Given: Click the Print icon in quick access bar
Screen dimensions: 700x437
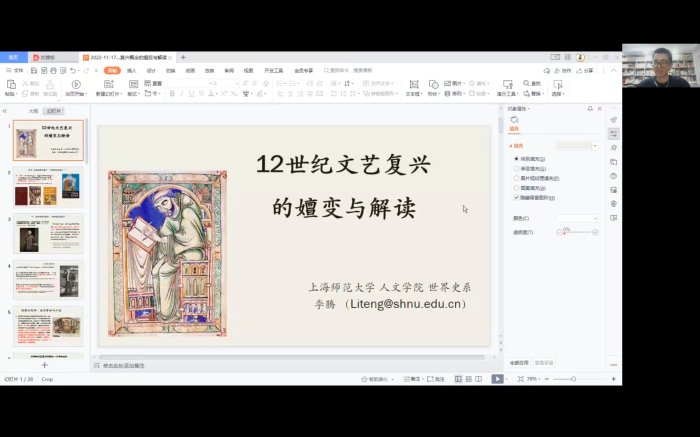Looking at the screenshot, I should tap(54, 71).
